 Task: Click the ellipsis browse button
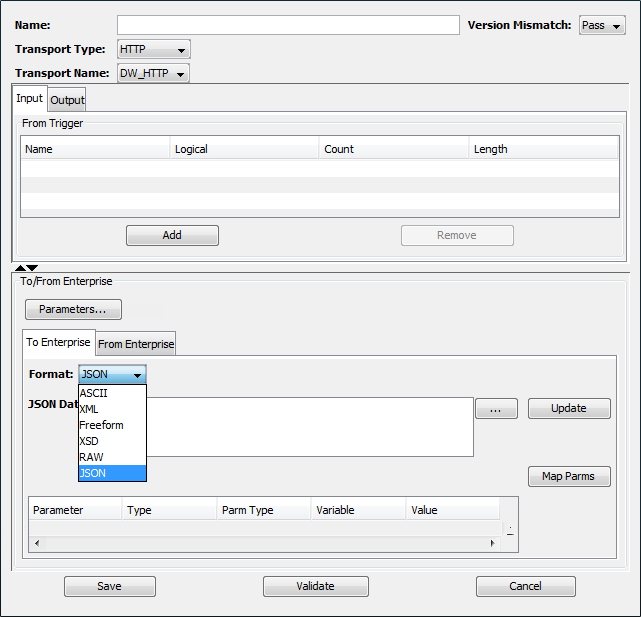click(495, 409)
